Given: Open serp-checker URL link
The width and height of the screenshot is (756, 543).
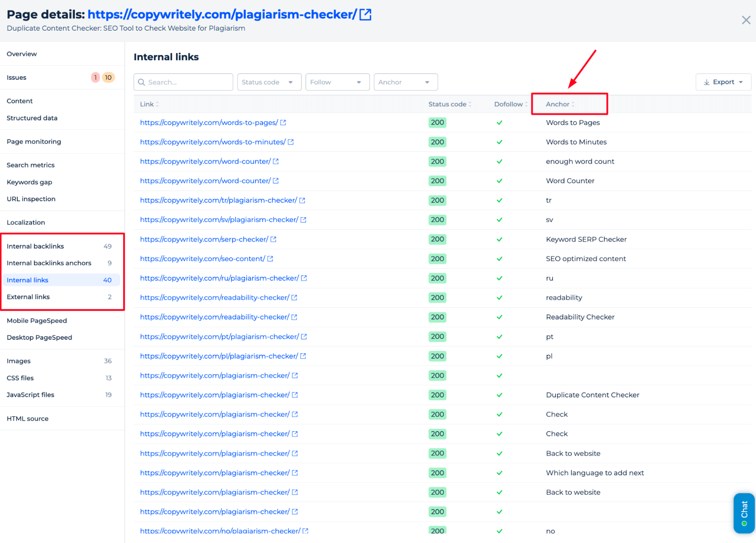Looking at the screenshot, I should pyautogui.click(x=204, y=239).
